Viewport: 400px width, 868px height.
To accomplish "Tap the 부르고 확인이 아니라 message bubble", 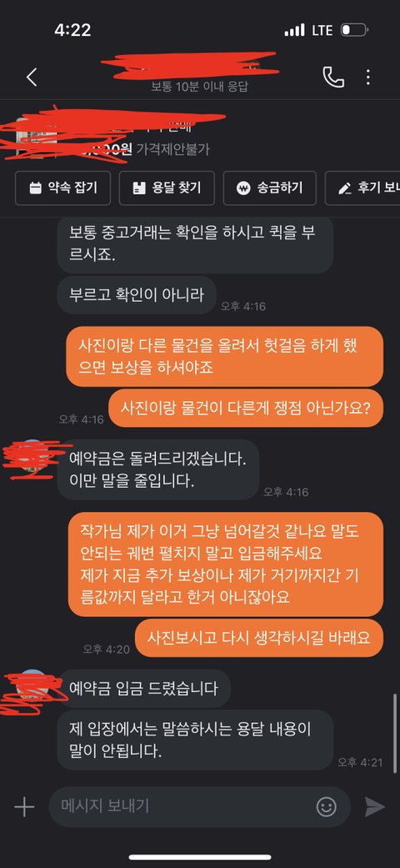I will (x=136, y=294).
